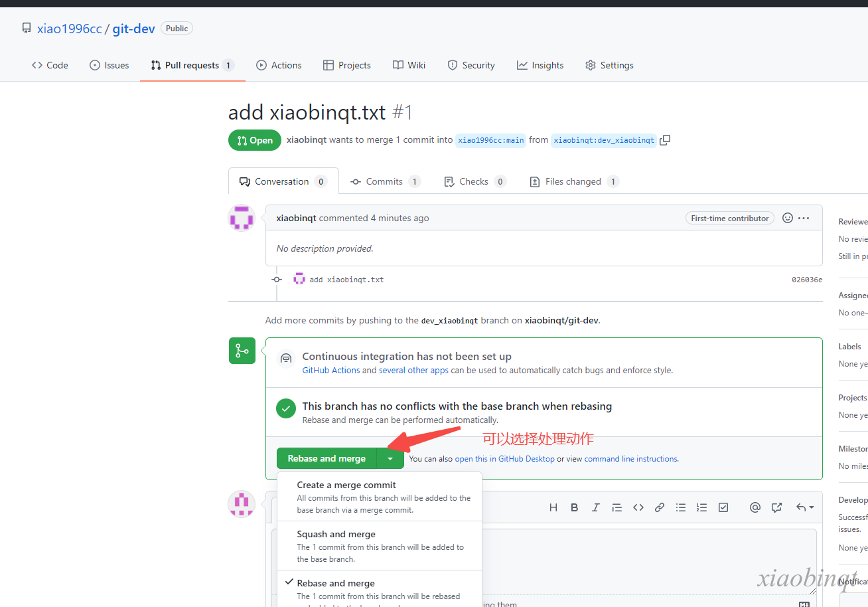Click the First-time contributor badge
The image size is (868, 607).
(x=730, y=218)
